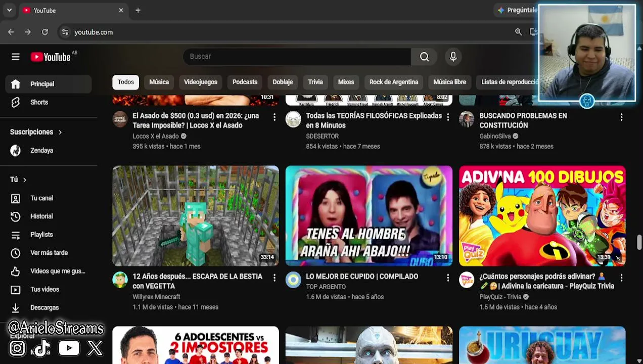Click Willyrex Minecraft channel avatar
643x364 pixels.
point(120,280)
